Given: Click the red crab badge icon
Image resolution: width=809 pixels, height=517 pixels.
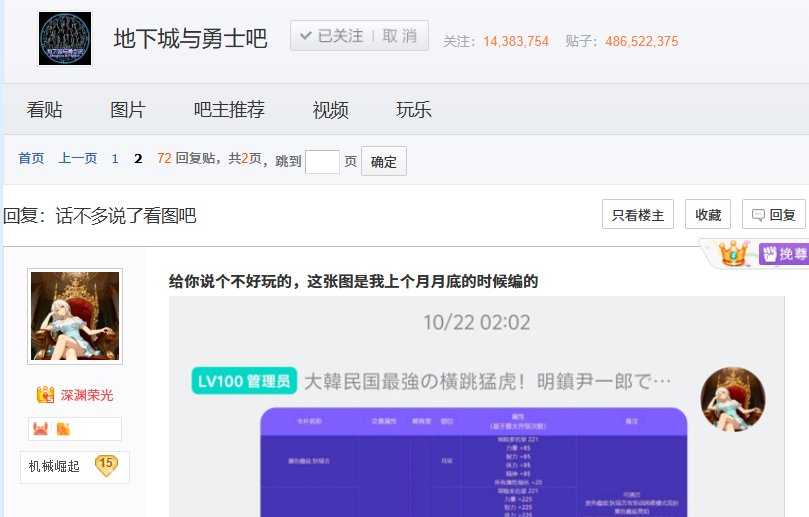Looking at the screenshot, I should coord(40,428).
